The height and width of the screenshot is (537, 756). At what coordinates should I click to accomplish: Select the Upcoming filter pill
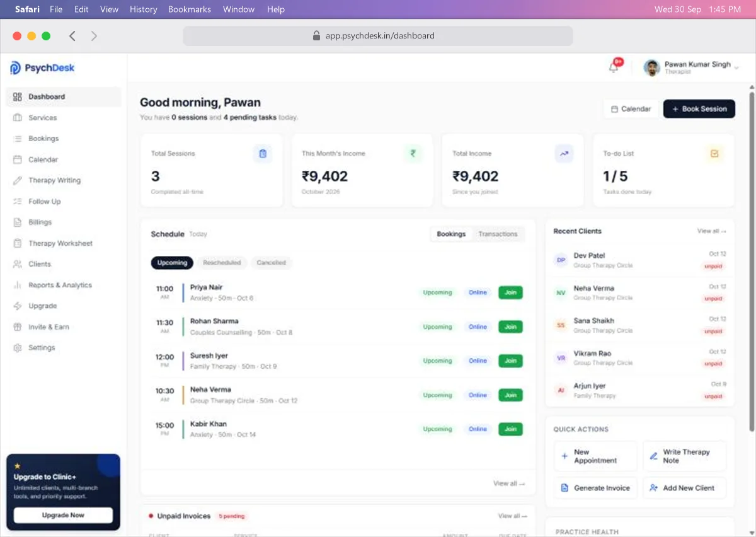[x=172, y=263]
